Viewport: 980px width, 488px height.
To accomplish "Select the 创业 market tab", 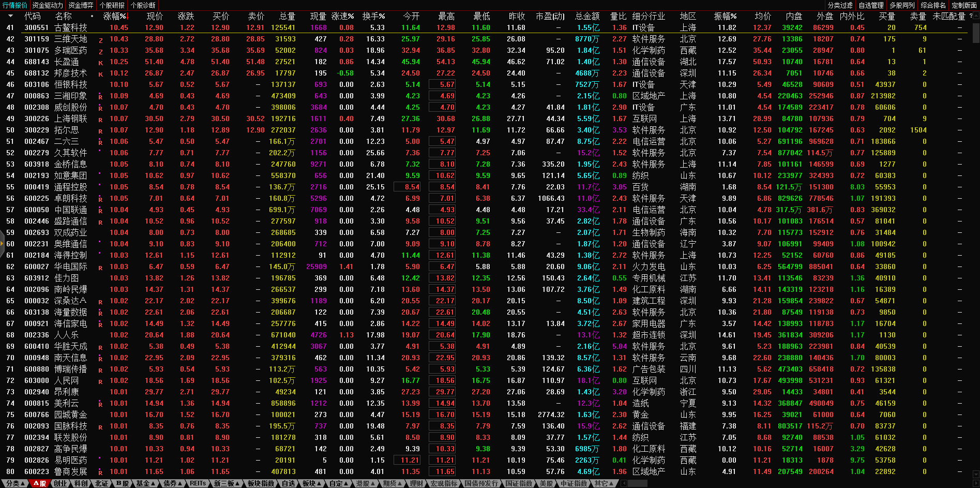I will click(61, 483).
